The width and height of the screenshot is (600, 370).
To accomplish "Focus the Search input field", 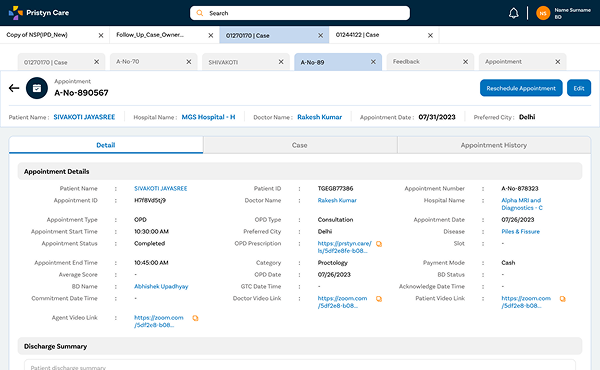I will click(x=300, y=13).
